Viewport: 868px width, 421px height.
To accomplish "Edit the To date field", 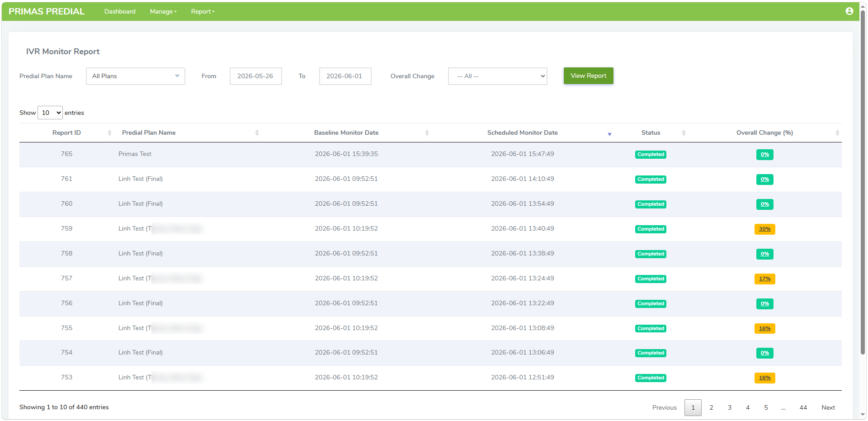I will point(345,76).
